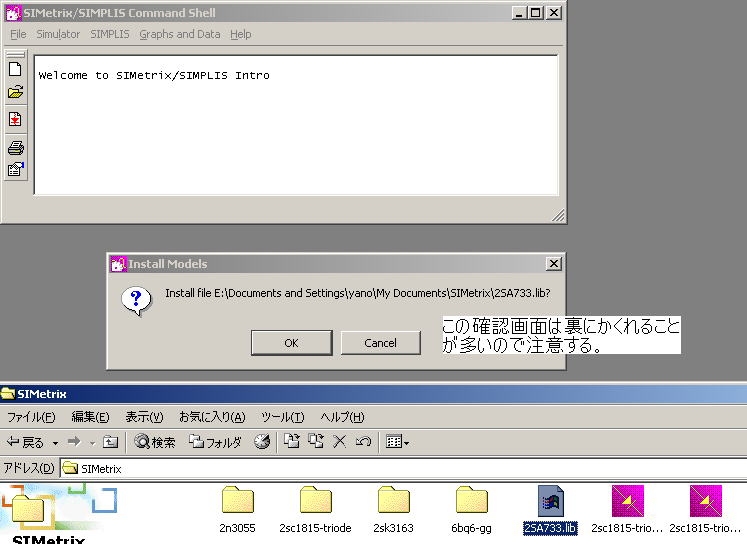Viewport: 747px width, 544px height.
Task: Click the History icon in Explorer toolbar
Action: [262, 443]
